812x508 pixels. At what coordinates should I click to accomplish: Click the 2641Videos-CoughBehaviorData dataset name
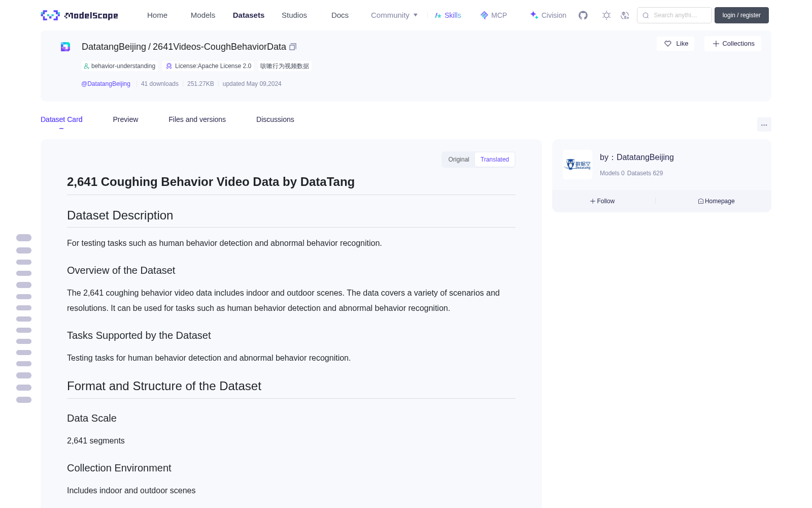point(219,47)
